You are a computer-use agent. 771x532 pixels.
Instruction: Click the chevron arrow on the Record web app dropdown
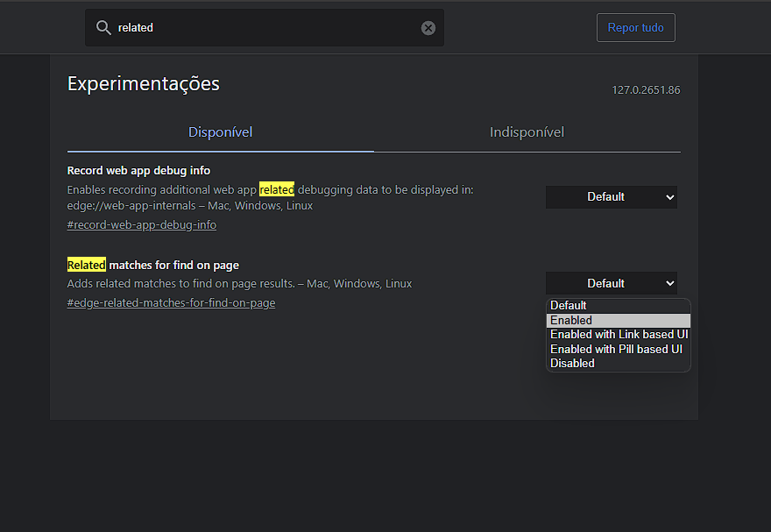pyautogui.click(x=669, y=197)
